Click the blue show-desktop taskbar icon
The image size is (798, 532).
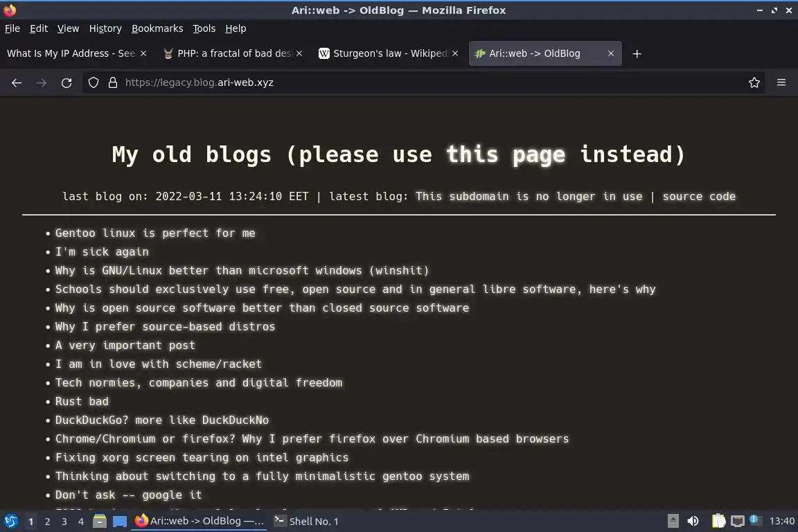coord(120,522)
